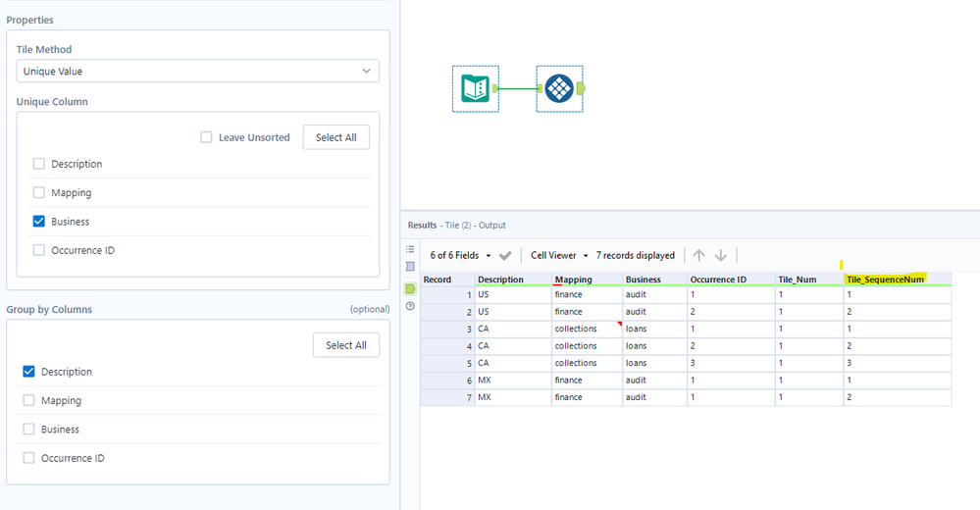980x510 pixels.
Task: Click Select All in Group by Columns
Action: (346, 345)
